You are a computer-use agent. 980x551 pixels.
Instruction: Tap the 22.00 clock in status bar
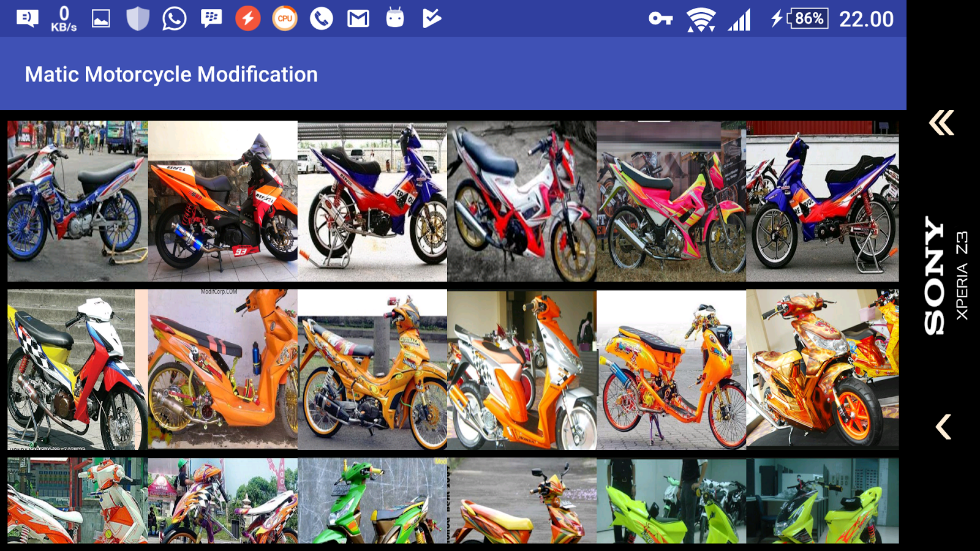point(866,19)
